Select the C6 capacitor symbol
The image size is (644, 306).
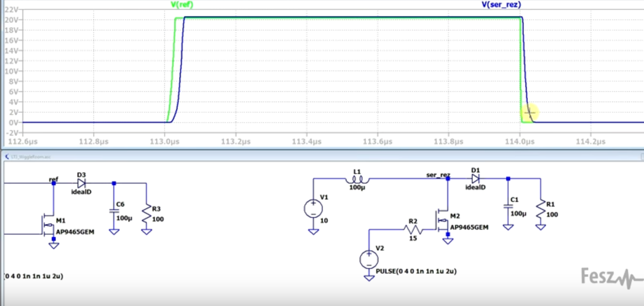pos(113,212)
